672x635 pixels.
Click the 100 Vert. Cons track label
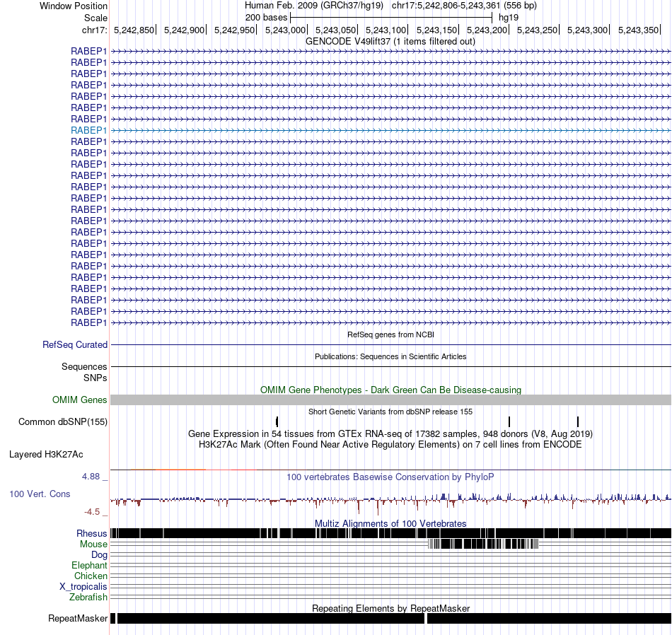(40, 494)
